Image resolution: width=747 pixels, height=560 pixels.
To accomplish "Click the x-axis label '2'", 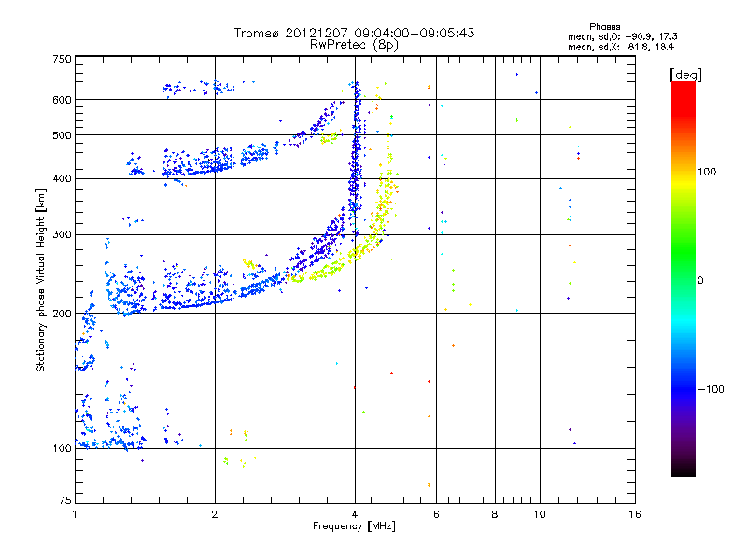I will click(x=215, y=514).
